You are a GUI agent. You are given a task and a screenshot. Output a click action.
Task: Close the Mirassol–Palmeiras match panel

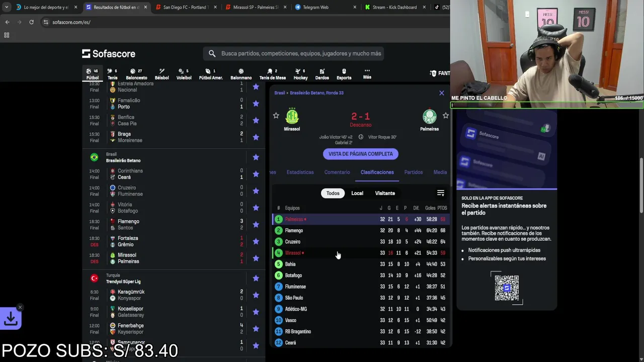point(442,93)
